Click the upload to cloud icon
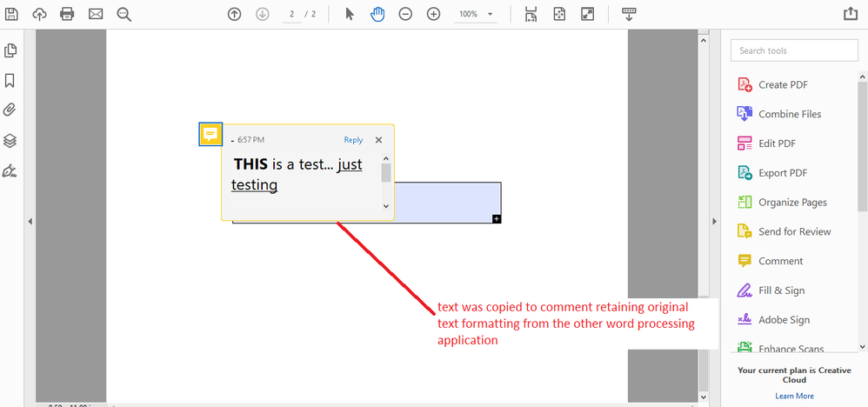The image size is (868, 407). tap(39, 14)
